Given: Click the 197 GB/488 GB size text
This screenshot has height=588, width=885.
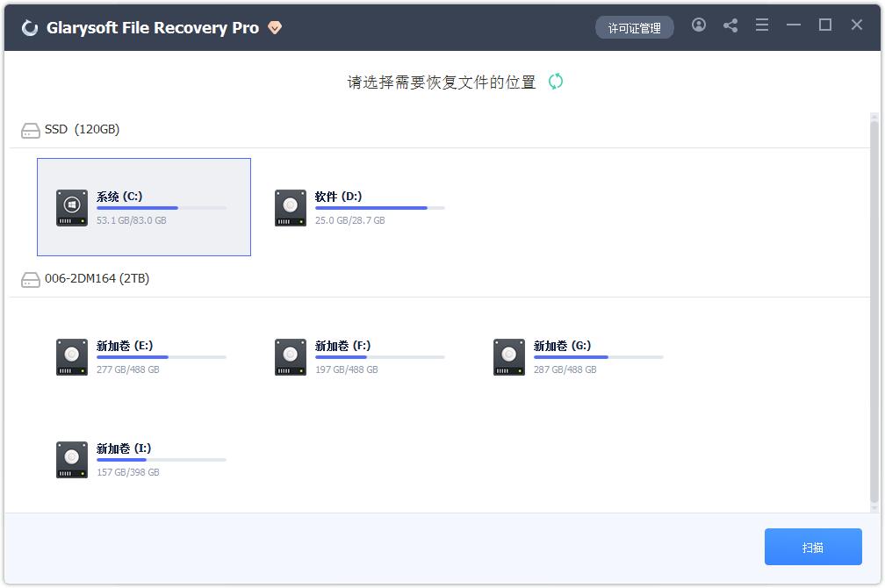Looking at the screenshot, I should (347, 369).
